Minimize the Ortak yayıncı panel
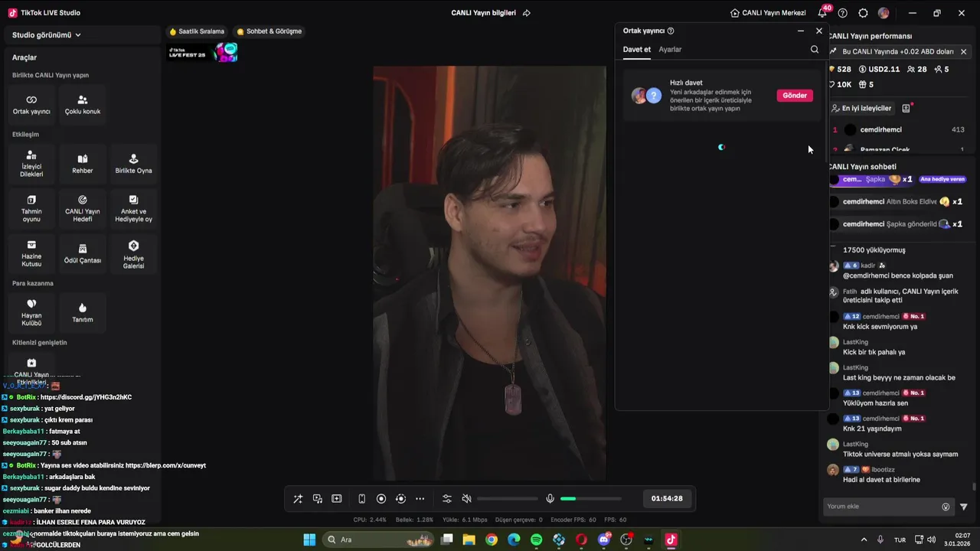 click(801, 31)
